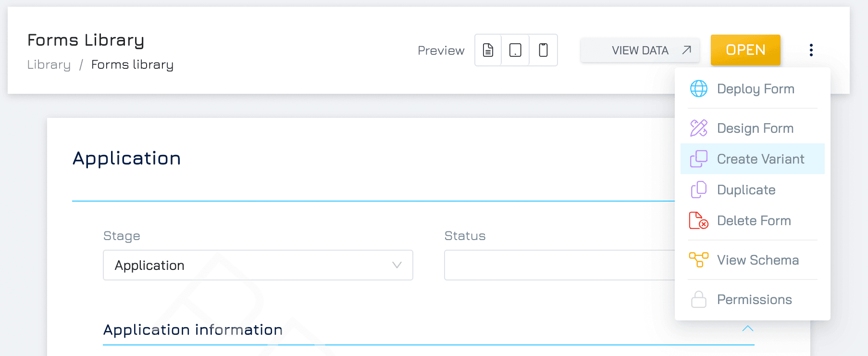Click the orange View Schema diagram icon
The width and height of the screenshot is (868, 356).
click(699, 260)
